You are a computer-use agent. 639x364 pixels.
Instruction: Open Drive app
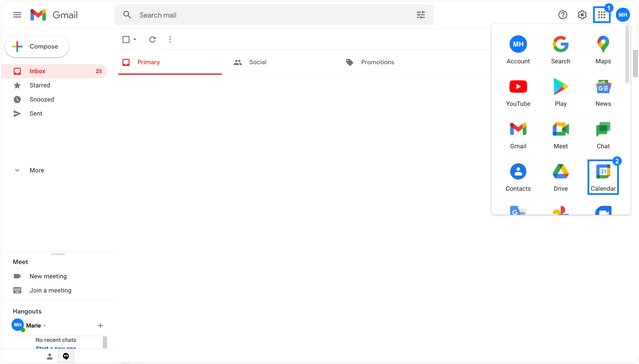pyautogui.click(x=560, y=177)
